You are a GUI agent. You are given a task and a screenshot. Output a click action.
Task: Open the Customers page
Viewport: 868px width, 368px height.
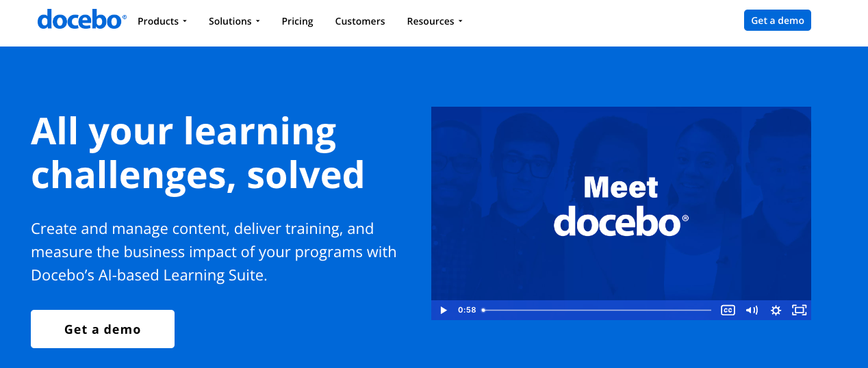(360, 21)
